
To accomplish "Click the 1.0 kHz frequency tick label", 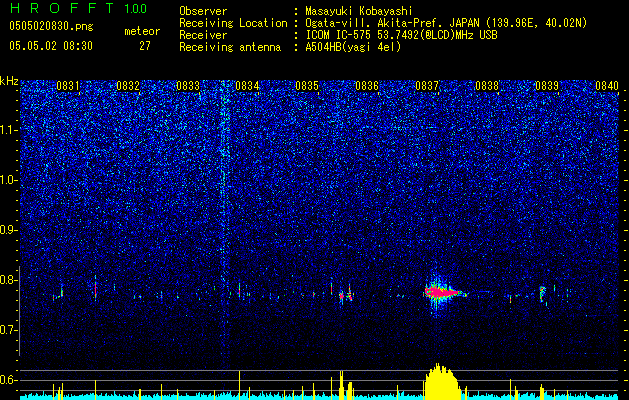I will point(8,180).
